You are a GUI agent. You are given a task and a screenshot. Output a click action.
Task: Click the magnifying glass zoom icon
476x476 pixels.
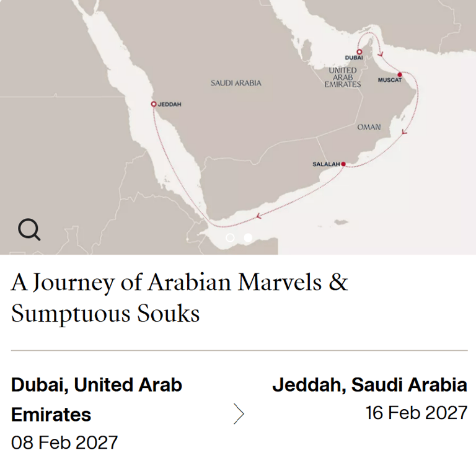click(29, 229)
